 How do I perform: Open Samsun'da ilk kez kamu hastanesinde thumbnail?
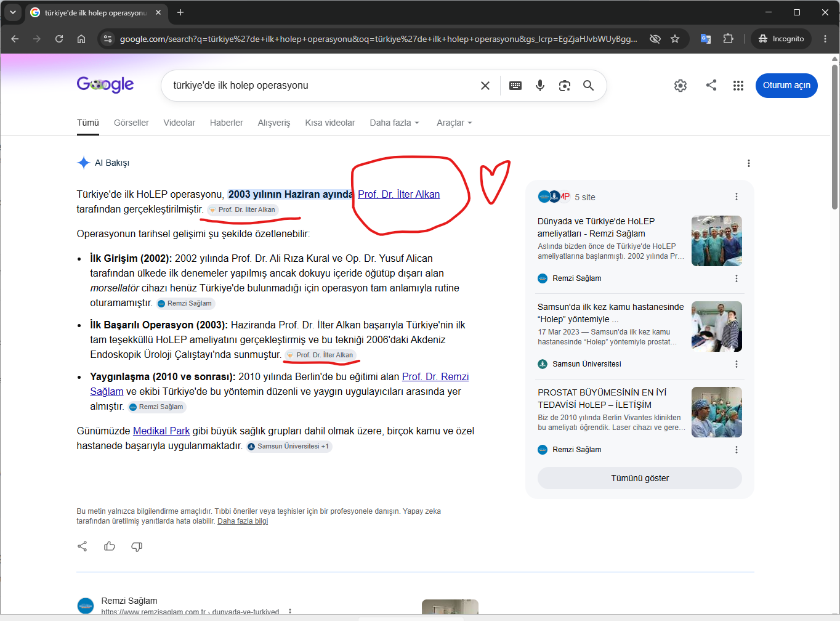pyautogui.click(x=717, y=327)
